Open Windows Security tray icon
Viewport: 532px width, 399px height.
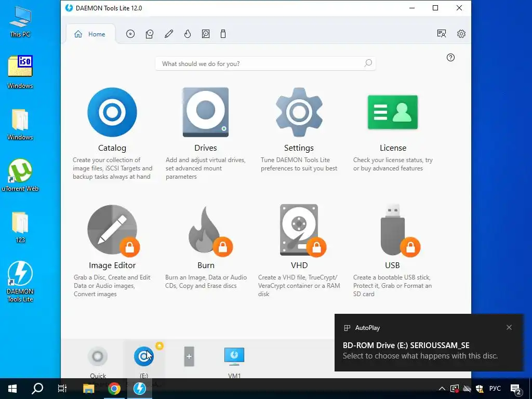pyautogui.click(x=480, y=389)
